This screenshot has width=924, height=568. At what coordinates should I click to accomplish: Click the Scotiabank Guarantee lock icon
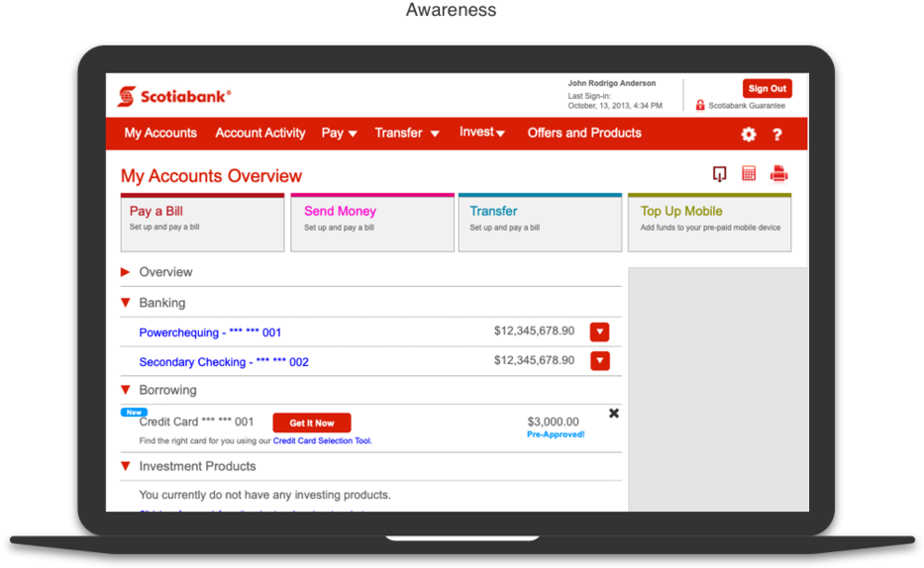[x=700, y=105]
